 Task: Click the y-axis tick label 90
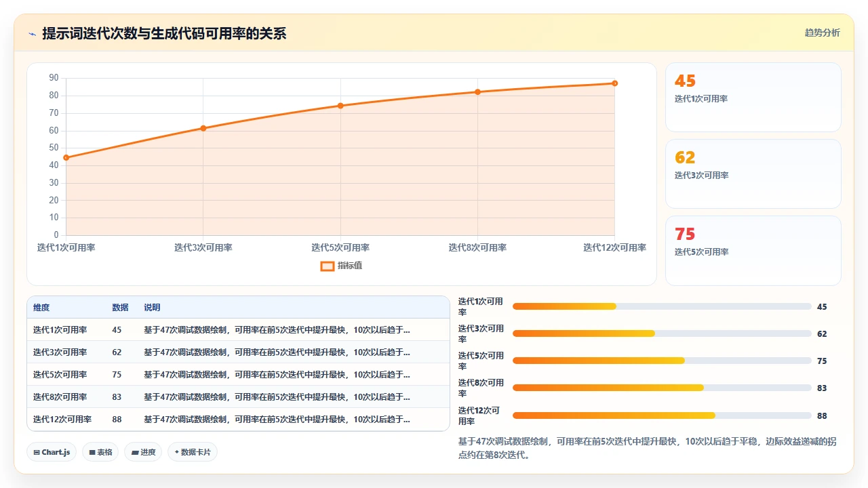(x=54, y=78)
